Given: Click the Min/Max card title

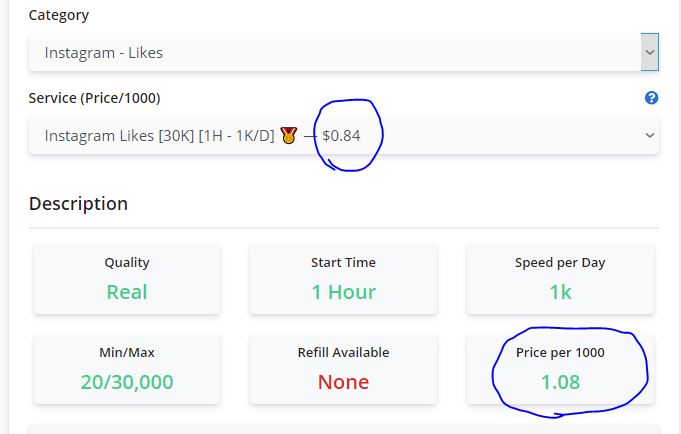Looking at the screenshot, I should pyautogui.click(x=127, y=352).
